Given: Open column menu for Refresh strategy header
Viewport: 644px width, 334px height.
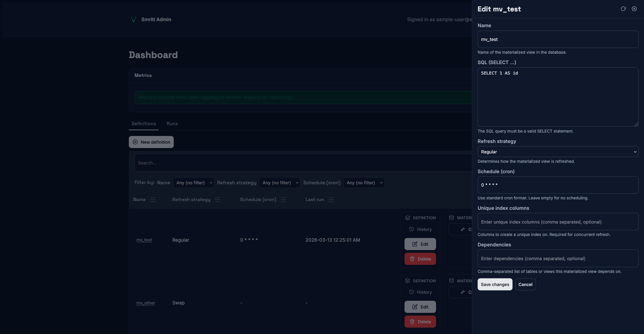Looking at the screenshot, I should click(x=218, y=200).
